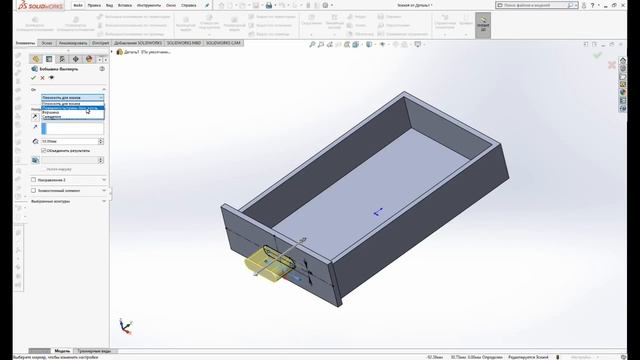Expand the Тонкостенный элемент section chevron
Viewport: 640px width, 360px height.
pos(104,190)
